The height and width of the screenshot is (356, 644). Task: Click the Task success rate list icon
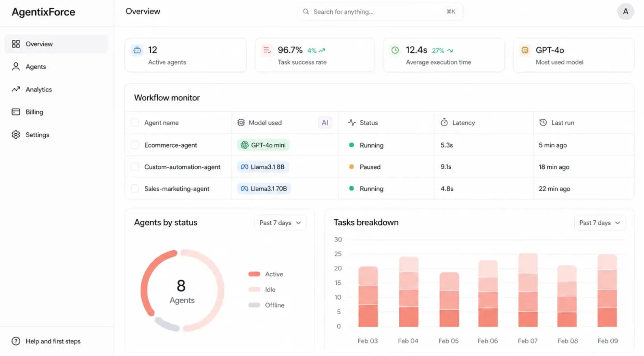267,50
